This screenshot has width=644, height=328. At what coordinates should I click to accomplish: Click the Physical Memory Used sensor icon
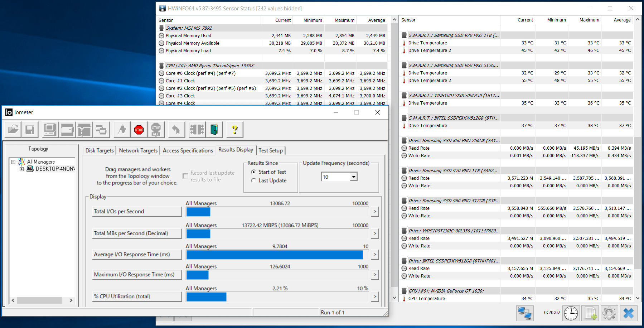pyautogui.click(x=161, y=36)
